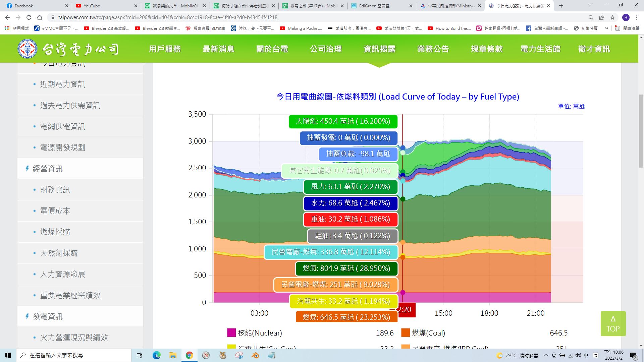
Task: Open Blender from the taskbar
Action: (x=255, y=355)
